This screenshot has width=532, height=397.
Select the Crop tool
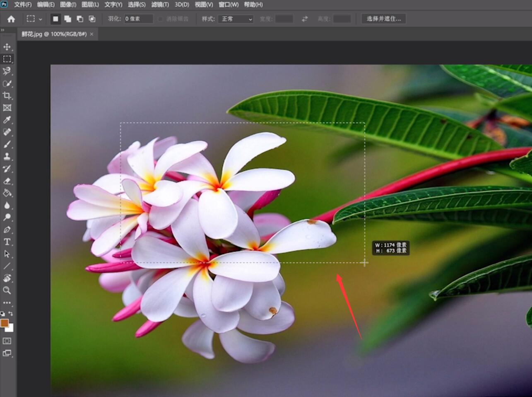pyautogui.click(x=7, y=96)
